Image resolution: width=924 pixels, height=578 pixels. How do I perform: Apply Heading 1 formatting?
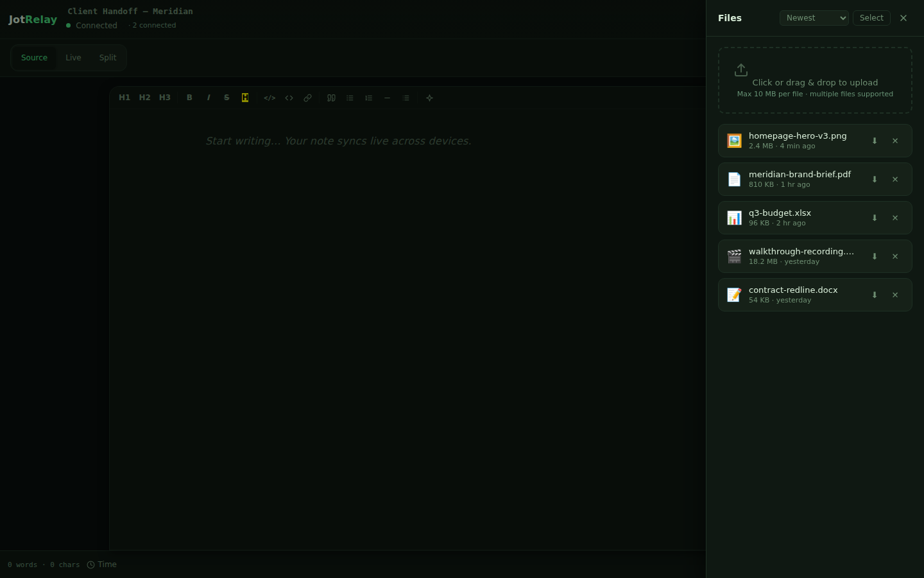pyautogui.click(x=124, y=98)
